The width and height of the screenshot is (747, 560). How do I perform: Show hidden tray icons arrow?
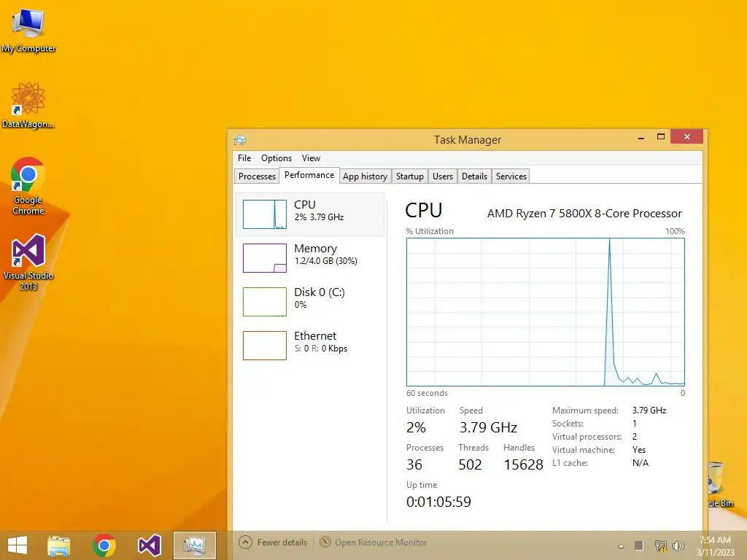[621, 546]
